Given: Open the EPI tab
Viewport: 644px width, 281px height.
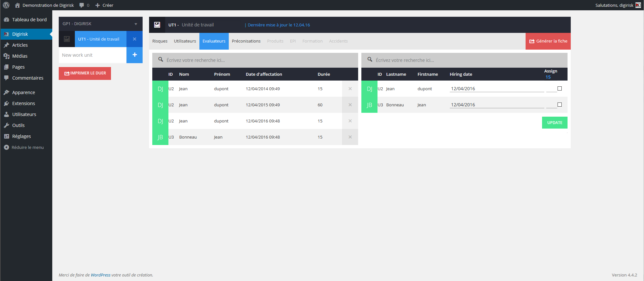Looking at the screenshot, I should pyautogui.click(x=293, y=41).
